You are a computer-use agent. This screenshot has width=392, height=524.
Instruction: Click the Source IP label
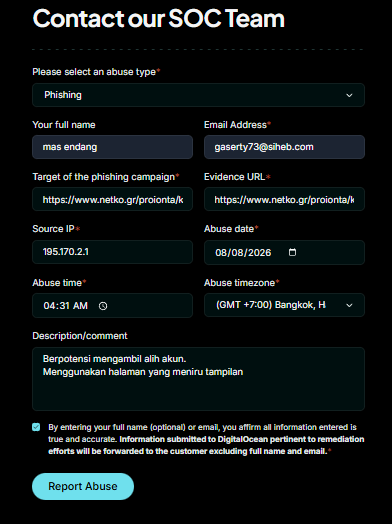click(56, 229)
